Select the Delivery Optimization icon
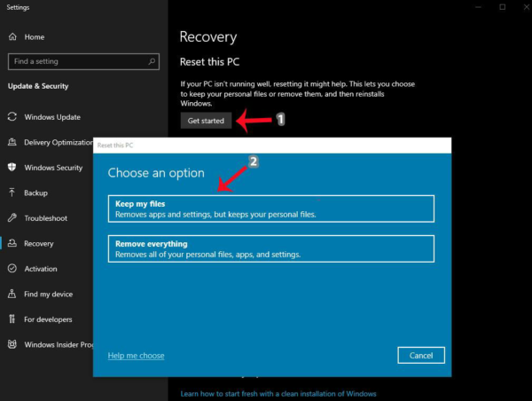Viewport: 532px width, 401px height. 13,142
